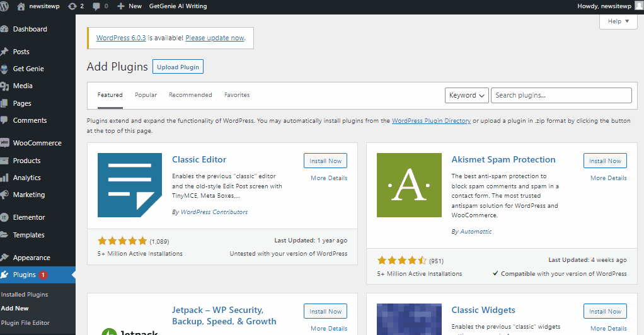Click the WooCommerce sidebar icon
Viewport: 644px width, 335px height.
(x=4, y=143)
